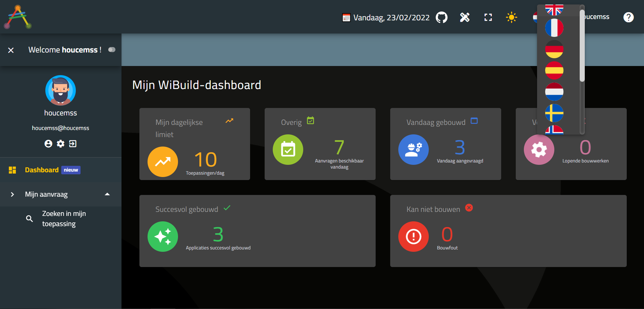Click the houcemss avatar picture
This screenshot has width=644, height=309.
pos(61,90)
